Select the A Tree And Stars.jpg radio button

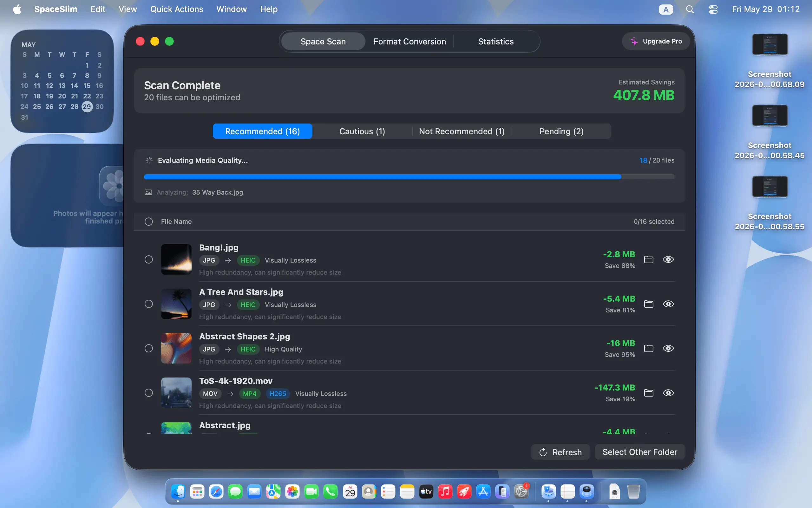click(149, 304)
